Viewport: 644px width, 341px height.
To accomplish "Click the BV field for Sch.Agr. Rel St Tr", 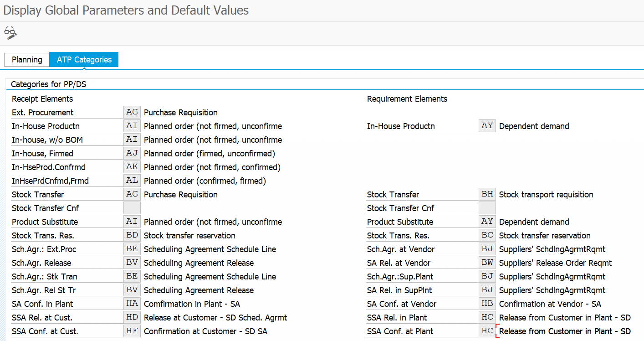I will [132, 290].
